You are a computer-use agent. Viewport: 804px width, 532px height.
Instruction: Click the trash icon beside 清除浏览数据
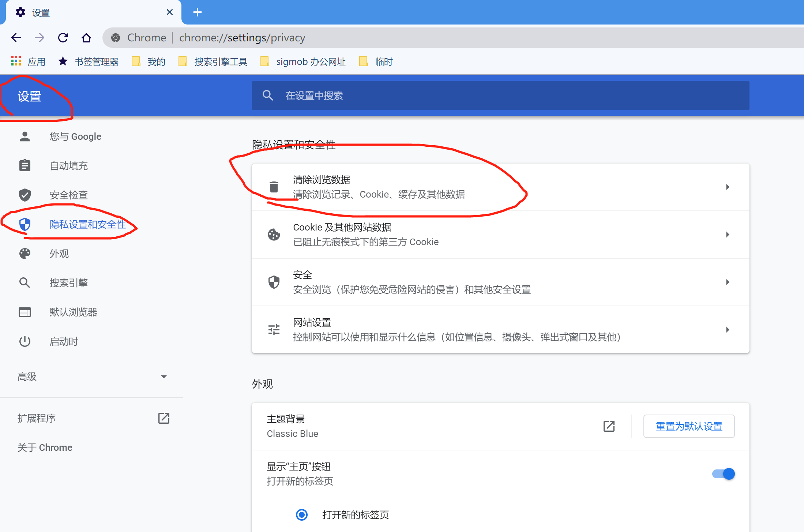point(274,187)
